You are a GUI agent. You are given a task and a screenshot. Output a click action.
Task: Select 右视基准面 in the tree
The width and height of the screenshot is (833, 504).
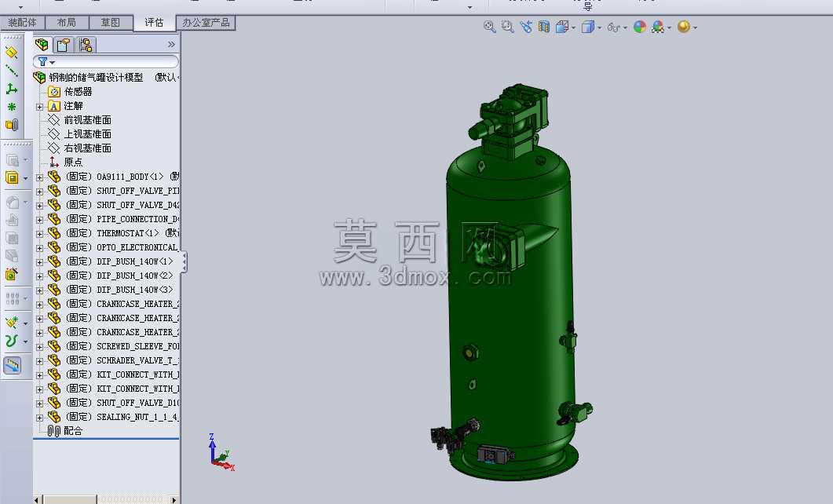(x=88, y=148)
